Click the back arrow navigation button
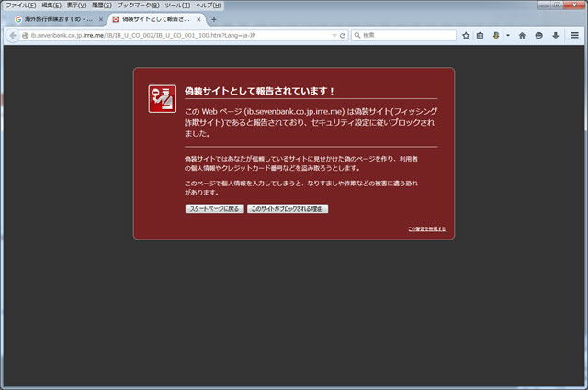The width and height of the screenshot is (588, 390). 13,35
